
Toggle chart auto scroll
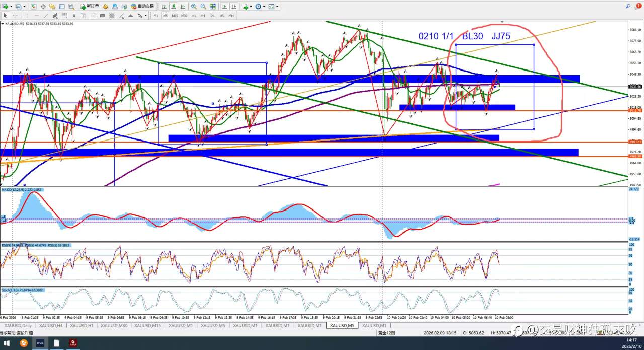(x=224, y=7)
